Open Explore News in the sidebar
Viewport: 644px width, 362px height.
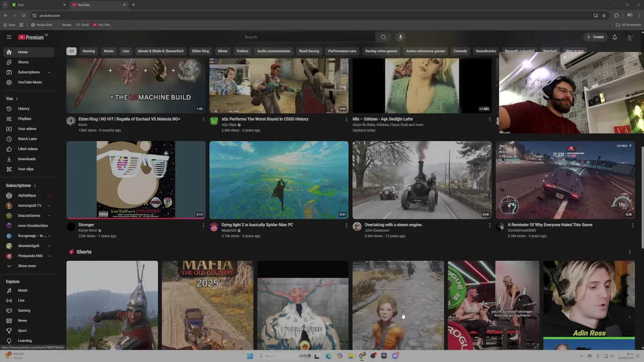(28, 321)
